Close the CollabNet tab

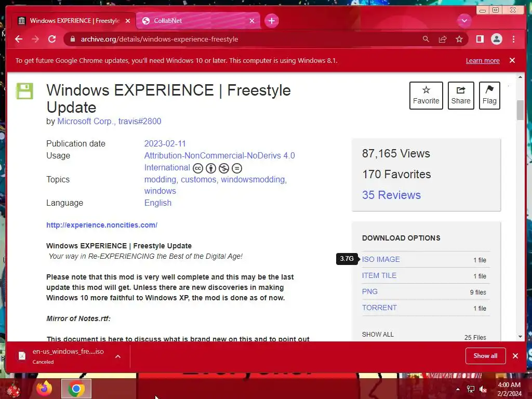(x=252, y=21)
